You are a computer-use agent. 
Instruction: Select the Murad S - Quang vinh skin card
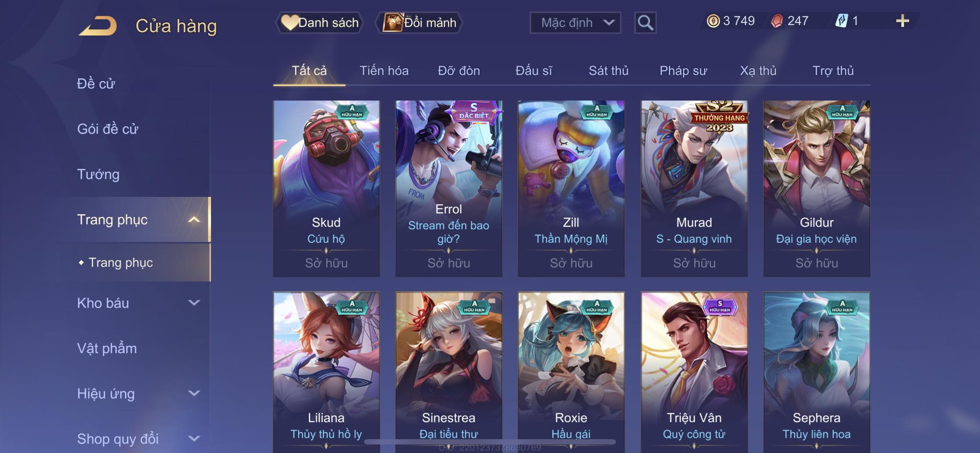click(x=694, y=188)
